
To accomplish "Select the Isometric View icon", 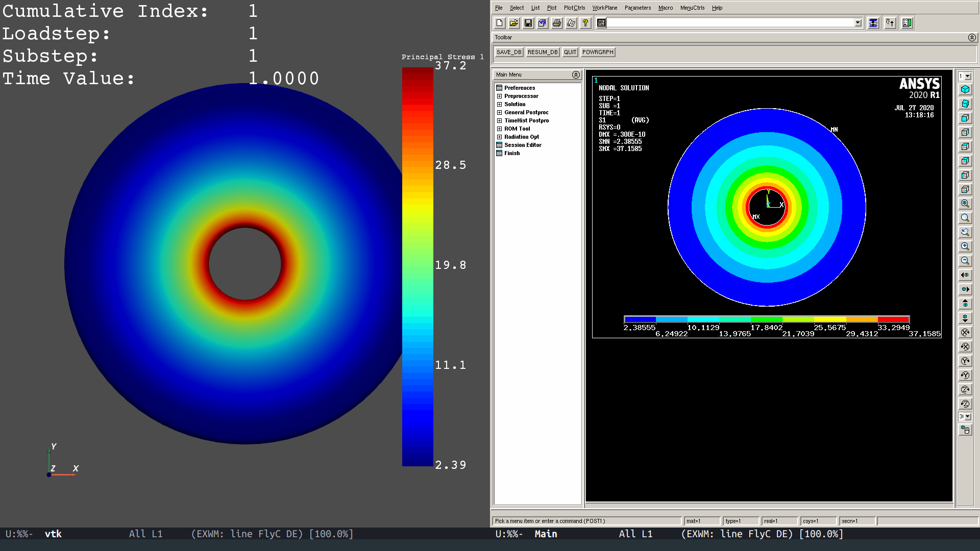I will coord(965,89).
